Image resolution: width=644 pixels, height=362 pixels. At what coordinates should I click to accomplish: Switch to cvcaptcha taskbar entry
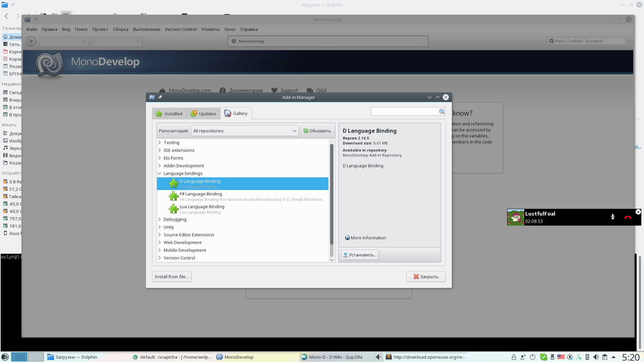tap(172, 357)
